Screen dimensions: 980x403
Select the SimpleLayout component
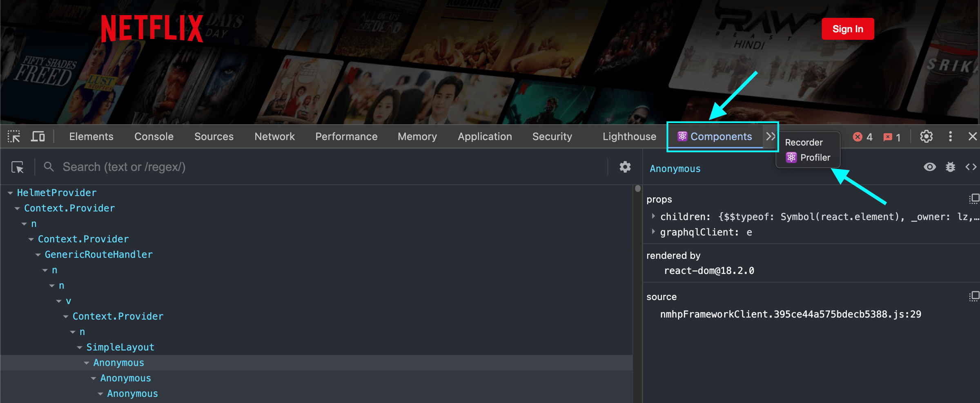pyautogui.click(x=120, y=347)
